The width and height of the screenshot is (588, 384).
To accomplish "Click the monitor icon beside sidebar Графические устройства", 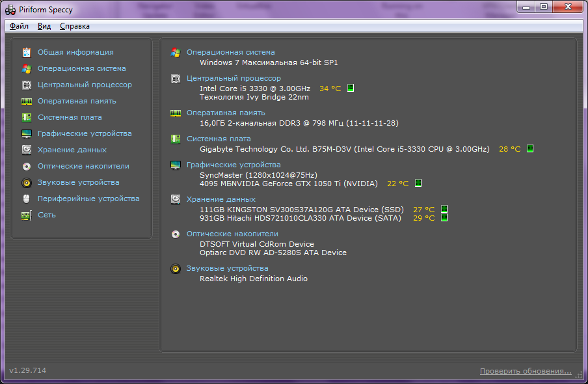I will pyautogui.click(x=26, y=134).
